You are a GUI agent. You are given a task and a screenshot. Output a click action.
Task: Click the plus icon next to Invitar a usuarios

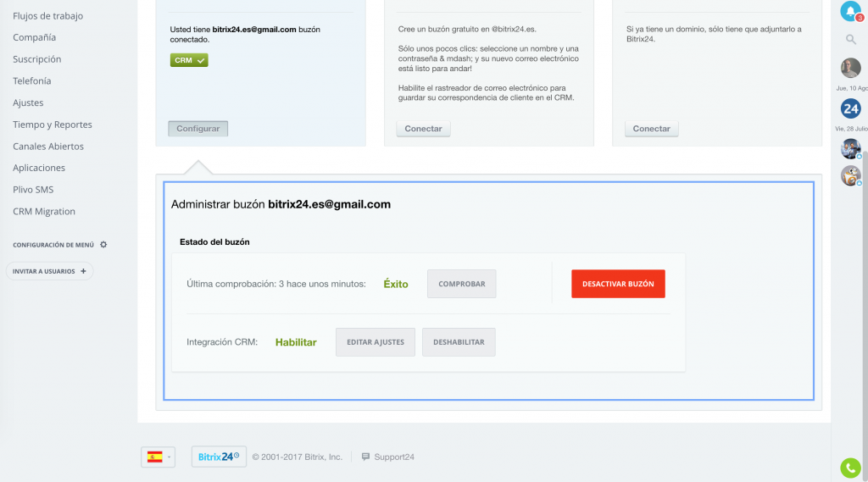(83, 271)
